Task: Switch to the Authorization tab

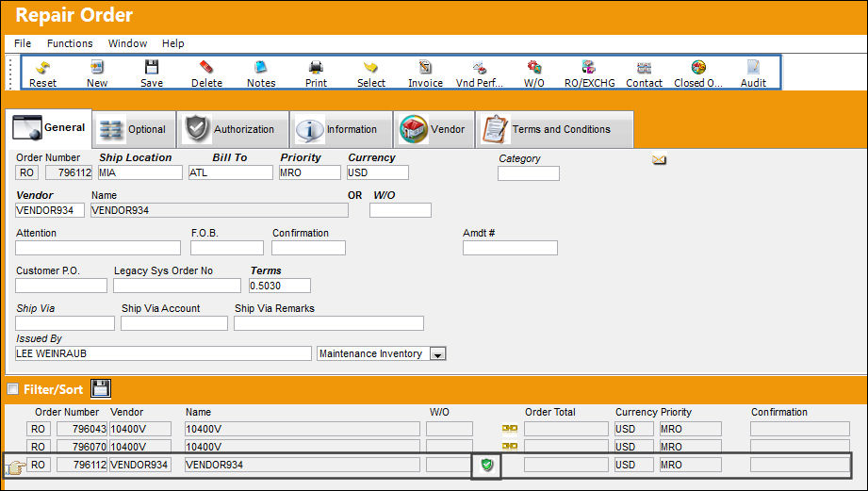Action: click(x=233, y=129)
